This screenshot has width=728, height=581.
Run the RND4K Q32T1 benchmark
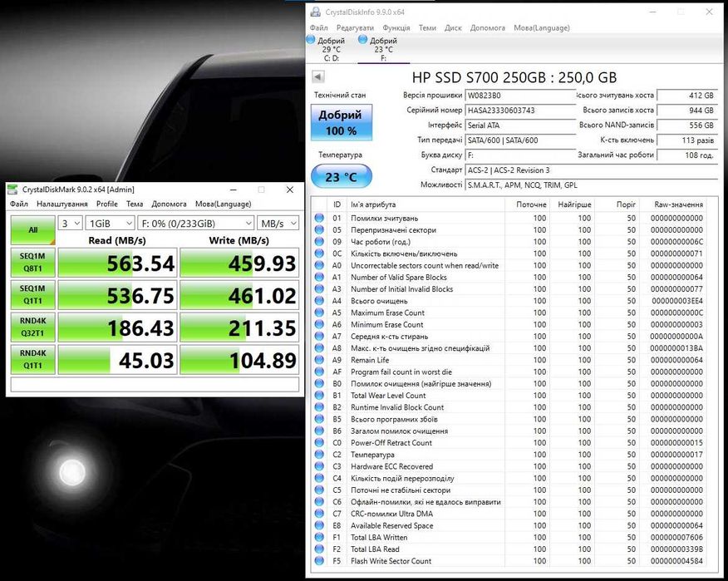click(33, 327)
